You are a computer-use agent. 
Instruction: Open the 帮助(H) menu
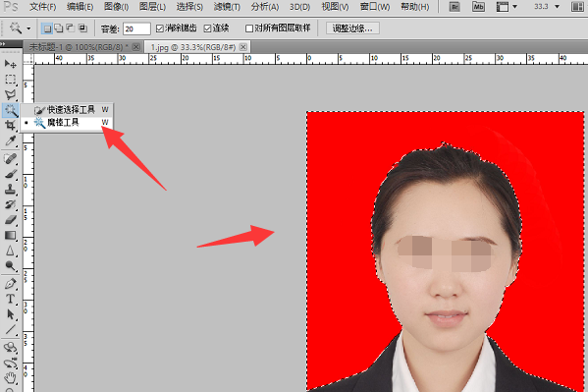pyautogui.click(x=415, y=7)
